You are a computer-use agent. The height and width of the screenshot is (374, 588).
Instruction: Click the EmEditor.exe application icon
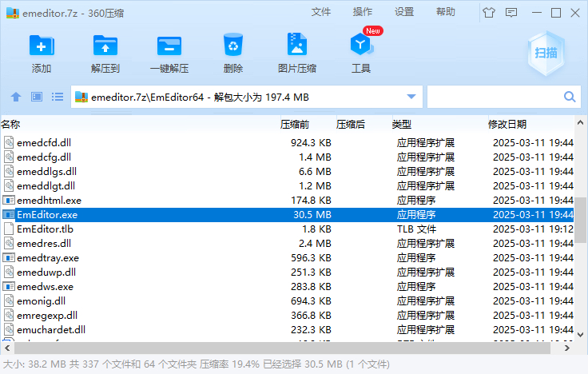tap(9, 215)
